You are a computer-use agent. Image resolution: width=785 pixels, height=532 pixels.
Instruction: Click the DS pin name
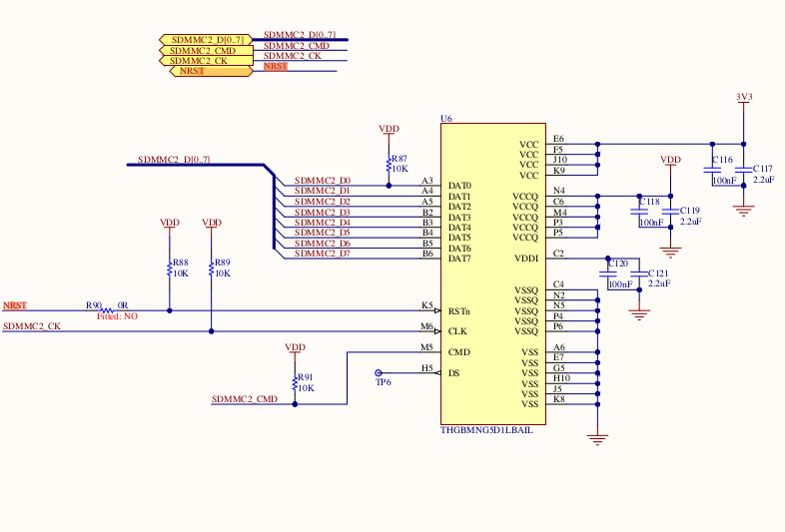point(453,373)
